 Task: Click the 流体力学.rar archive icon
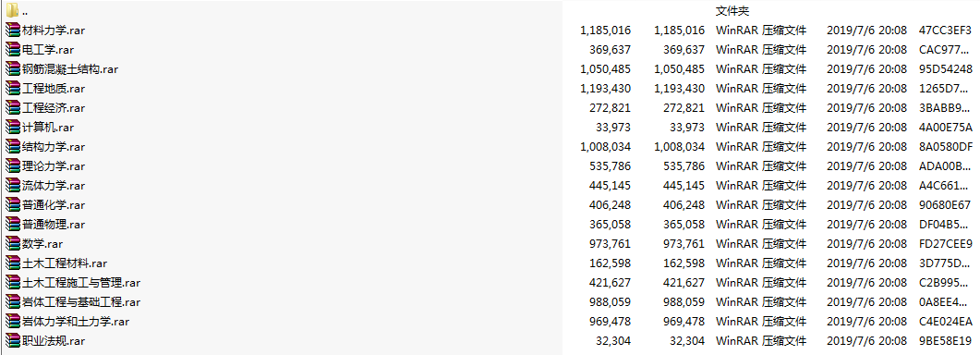[x=13, y=185]
